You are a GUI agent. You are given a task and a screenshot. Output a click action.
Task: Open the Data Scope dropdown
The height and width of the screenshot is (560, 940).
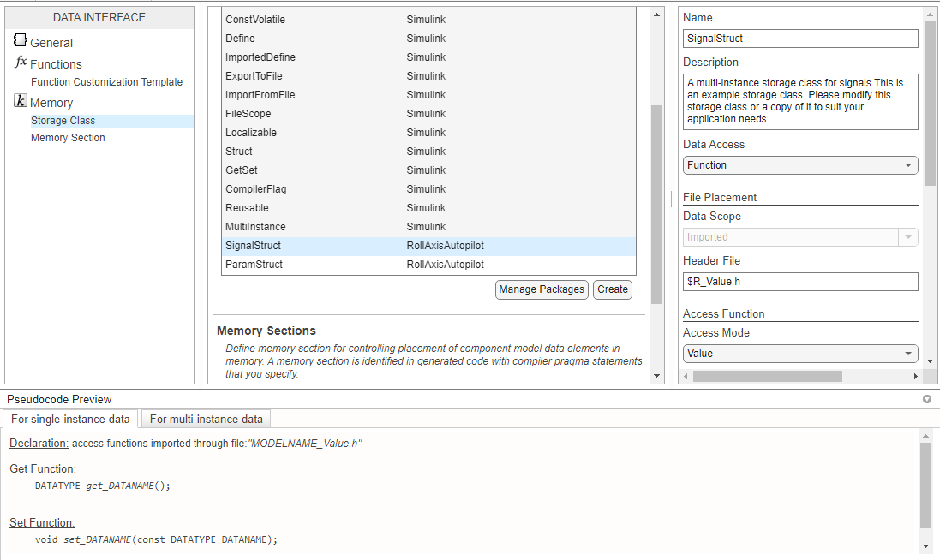coord(800,237)
